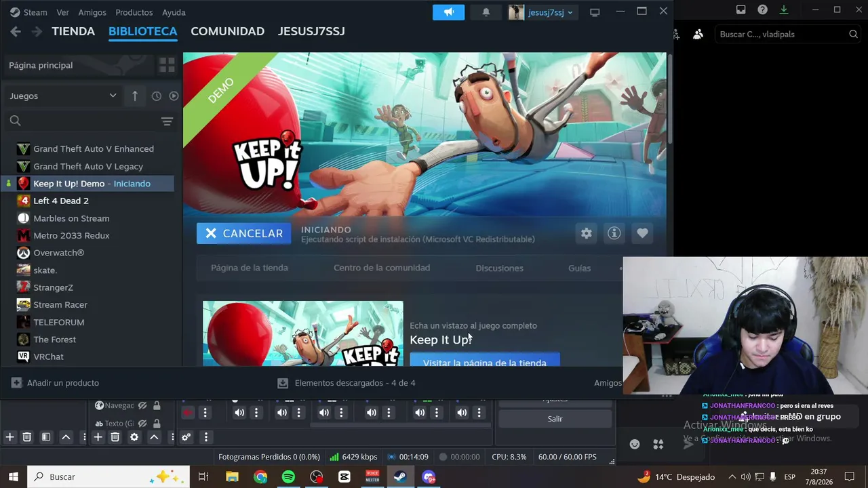The height and width of the screenshot is (488, 868).
Task: Cancel the Keep It Up! launch
Action: 244,233
